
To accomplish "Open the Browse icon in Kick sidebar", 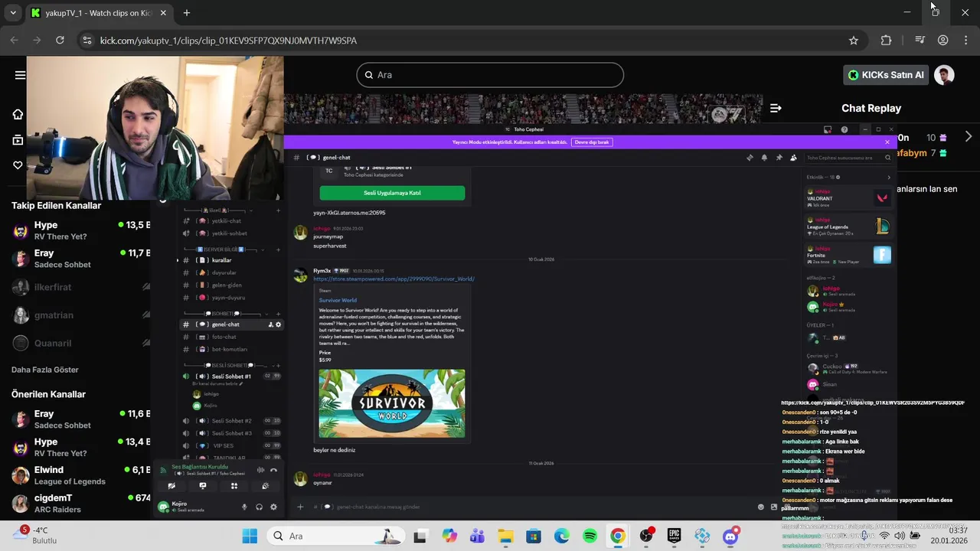I will [18, 140].
